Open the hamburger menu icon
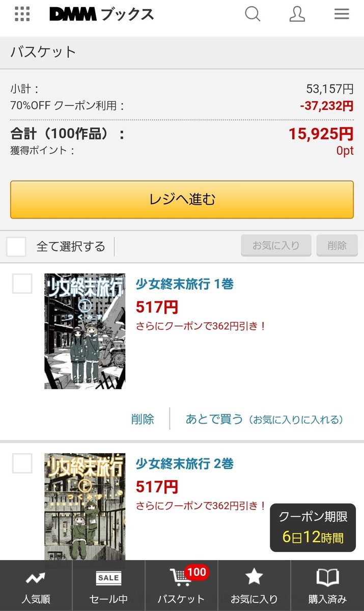 [x=341, y=14]
